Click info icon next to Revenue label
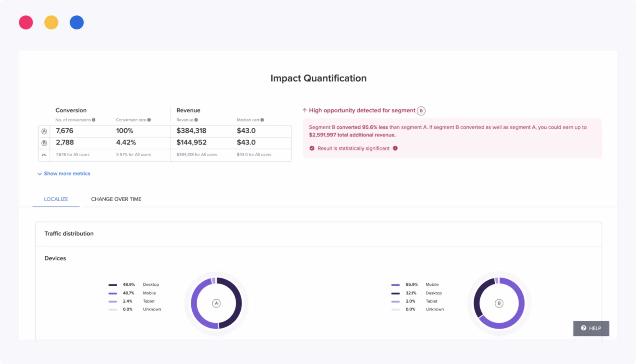636x364 pixels. click(x=196, y=120)
